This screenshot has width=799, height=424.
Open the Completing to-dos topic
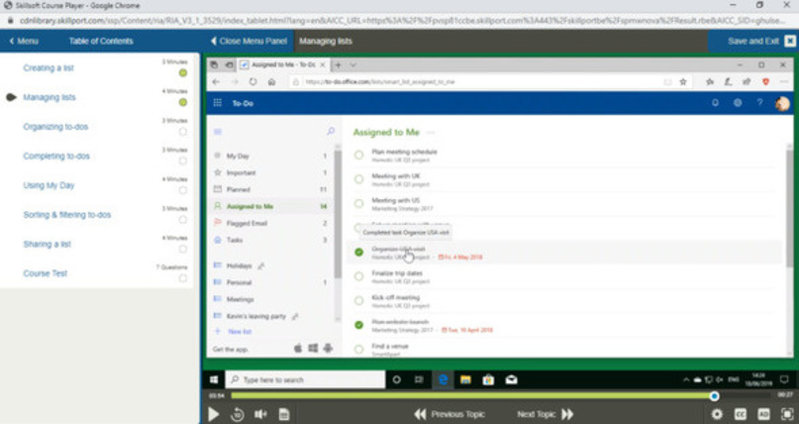pyautogui.click(x=56, y=156)
